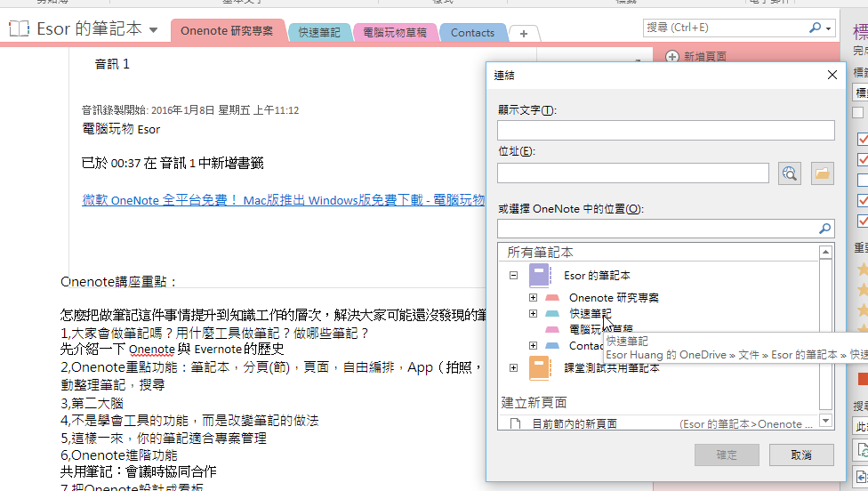Click the 音訊錄製開始 timestamp line
The height and width of the screenshot is (491, 868).
[190, 110]
